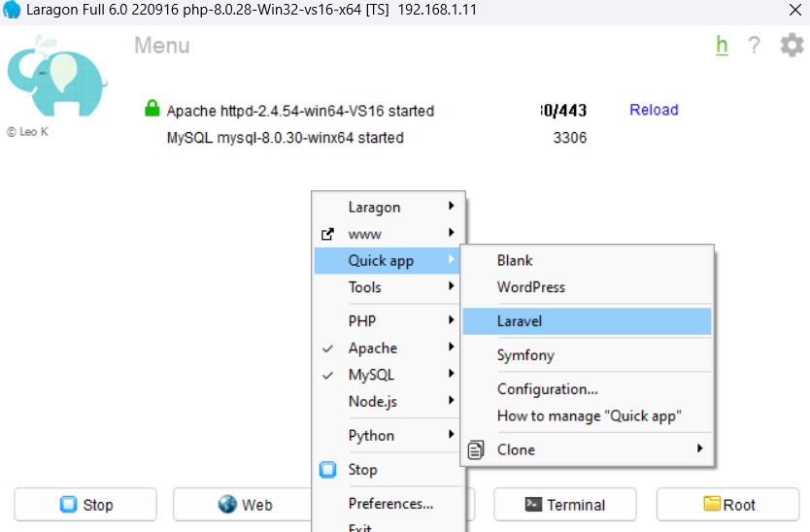Close the Laragon window
Image resolution: width=810 pixels, height=532 pixels.
tap(795, 10)
